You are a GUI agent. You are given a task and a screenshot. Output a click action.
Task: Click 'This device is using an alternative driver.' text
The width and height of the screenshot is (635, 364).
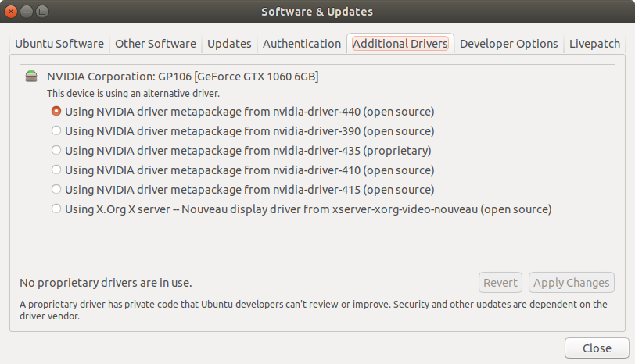(x=133, y=94)
